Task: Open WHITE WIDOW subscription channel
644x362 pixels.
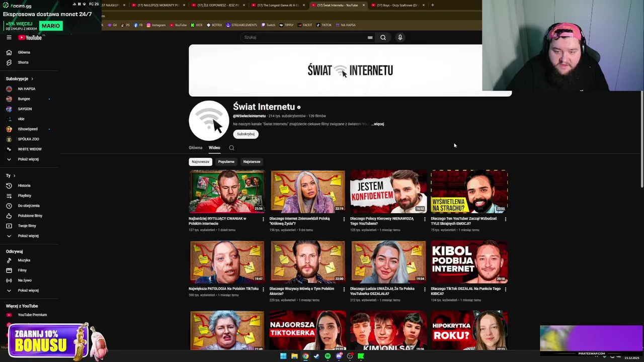Action: [29, 149]
